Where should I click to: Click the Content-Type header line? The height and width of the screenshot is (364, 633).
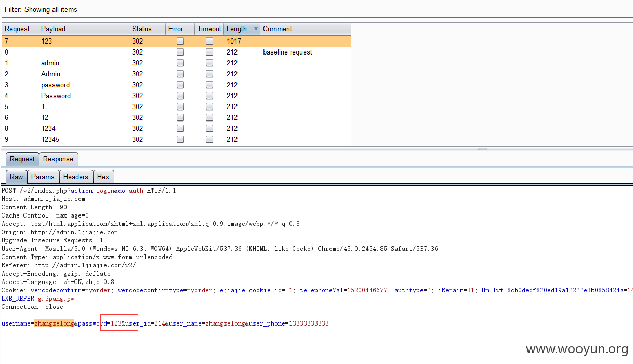pos(87,257)
